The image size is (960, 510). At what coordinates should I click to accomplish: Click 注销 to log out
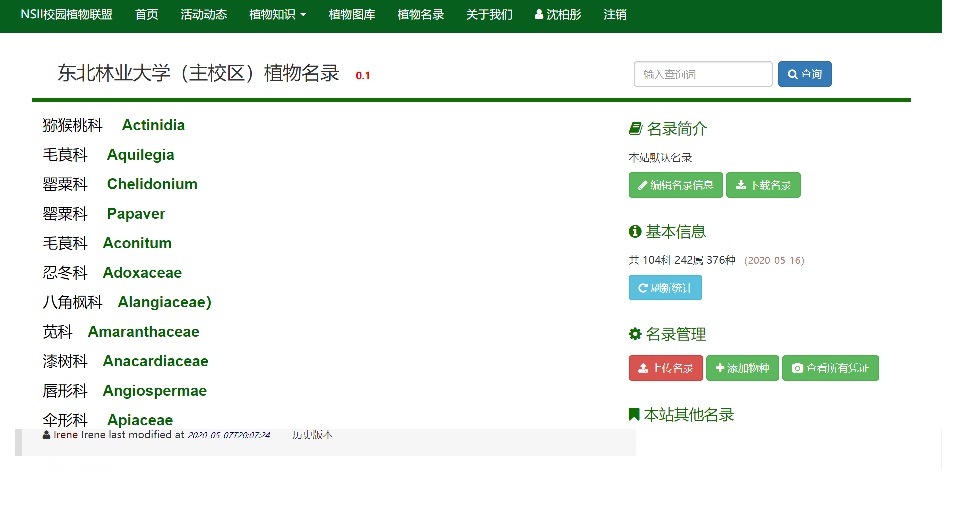615,15
